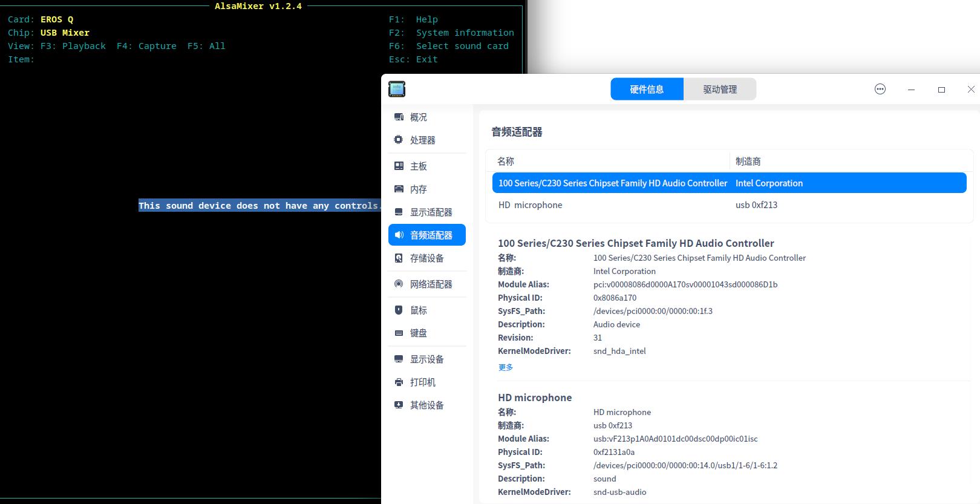The image size is (980, 504).
Task: Open the 概况 overview page
Action: [x=427, y=117]
